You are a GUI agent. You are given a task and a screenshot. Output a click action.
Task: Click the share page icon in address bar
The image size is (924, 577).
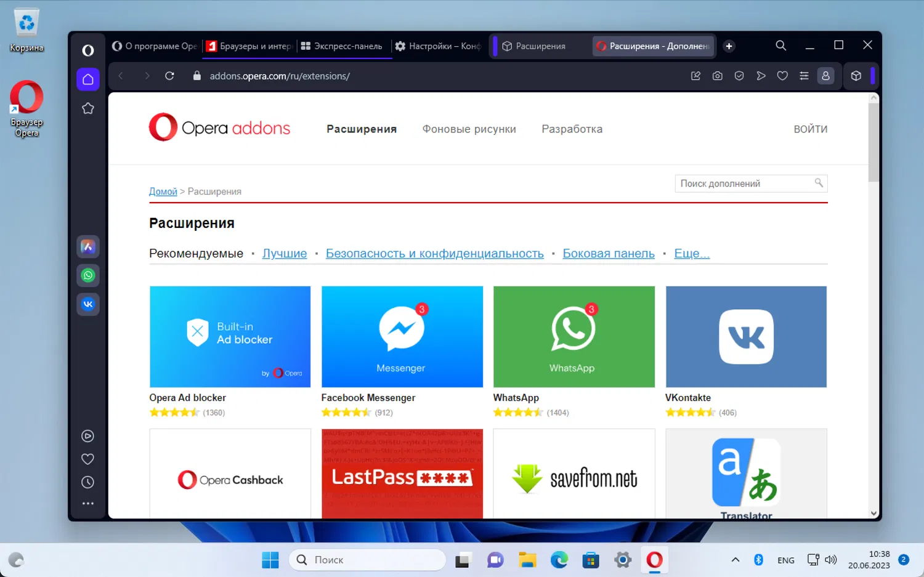pos(695,76)
